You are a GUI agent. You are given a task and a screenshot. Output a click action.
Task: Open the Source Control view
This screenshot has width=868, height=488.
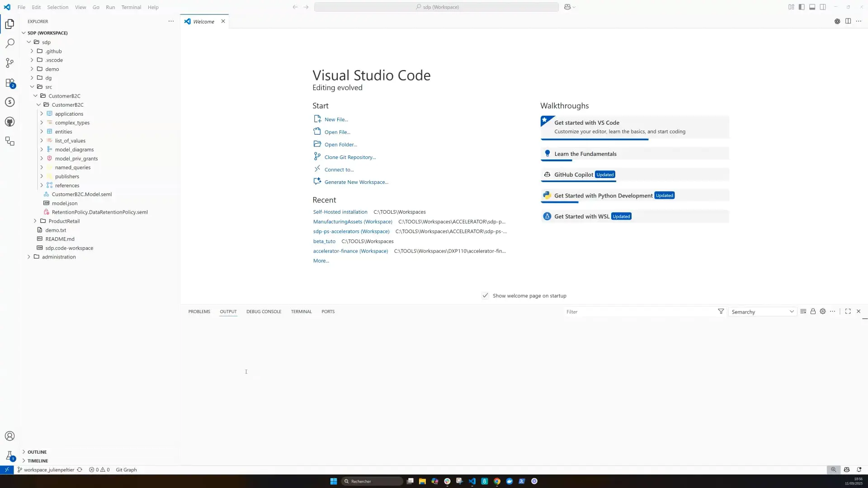click(x=9, y=63)
